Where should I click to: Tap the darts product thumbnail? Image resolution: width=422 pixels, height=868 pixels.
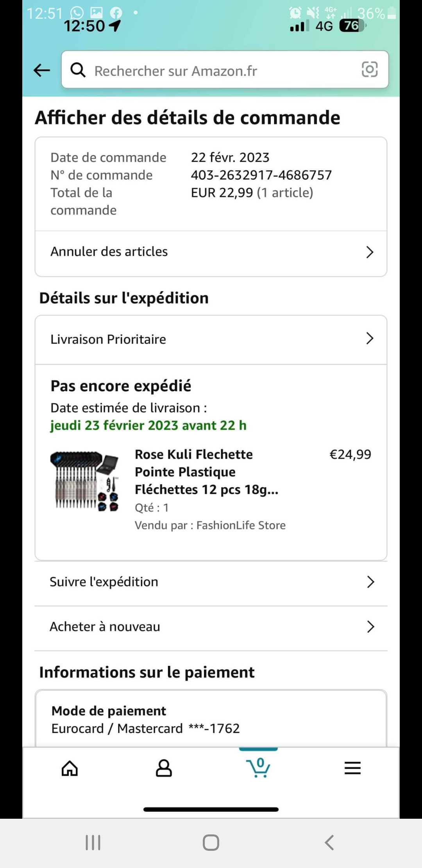point(84,481)
